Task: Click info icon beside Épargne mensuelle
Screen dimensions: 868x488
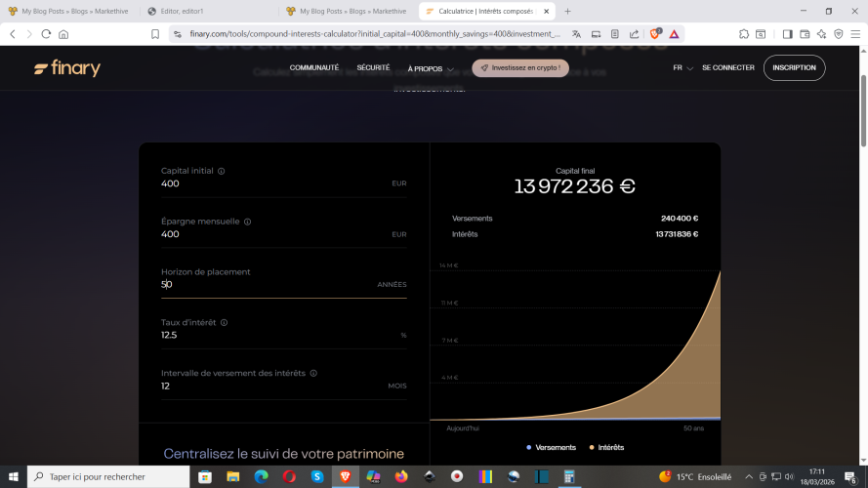Action: click(x=247, y=222)
